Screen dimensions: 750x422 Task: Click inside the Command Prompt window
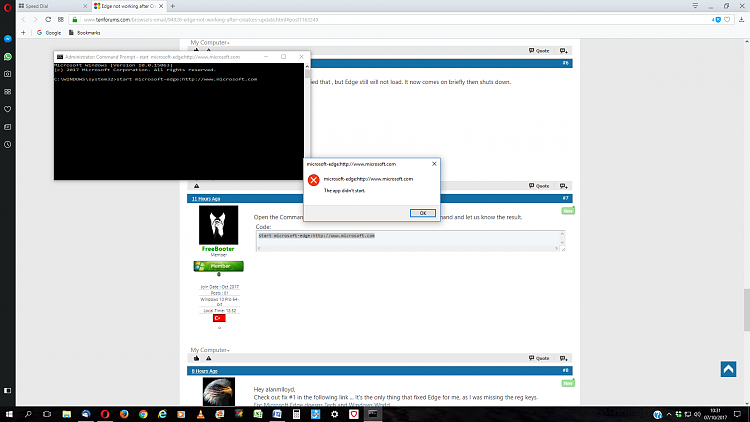point(178,121)
